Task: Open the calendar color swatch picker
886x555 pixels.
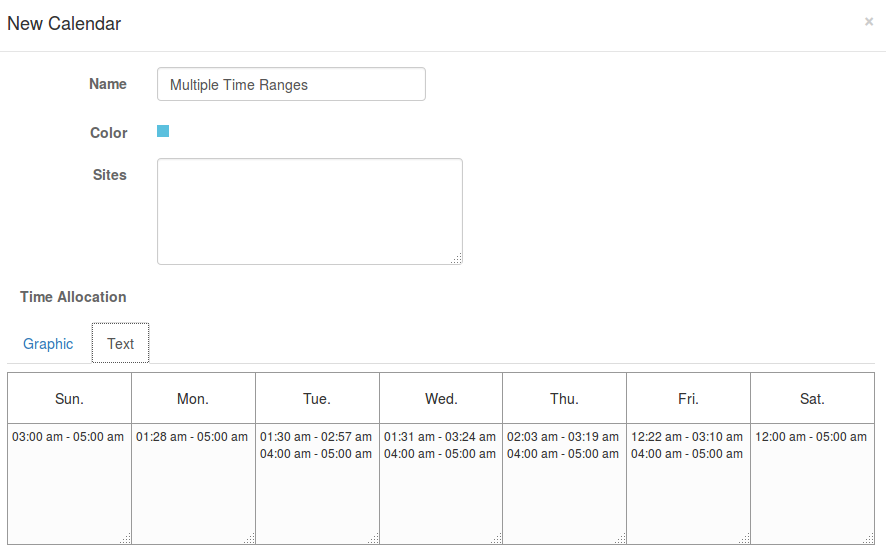Action: pos(163,131)
